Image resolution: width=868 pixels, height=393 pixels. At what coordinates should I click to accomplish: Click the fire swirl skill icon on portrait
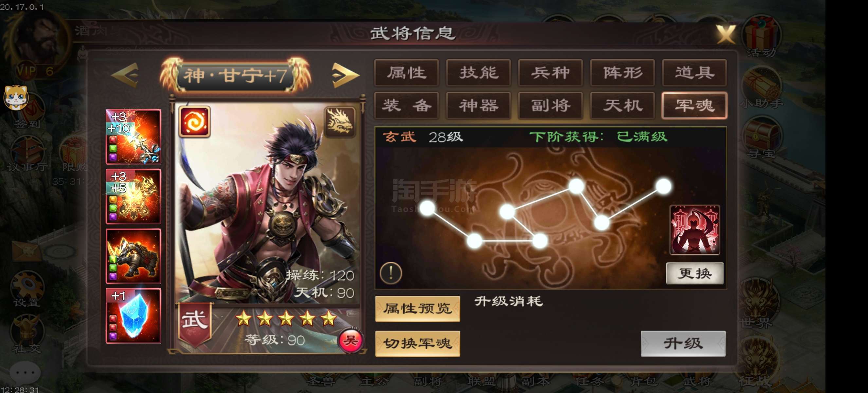click(194, 122)
